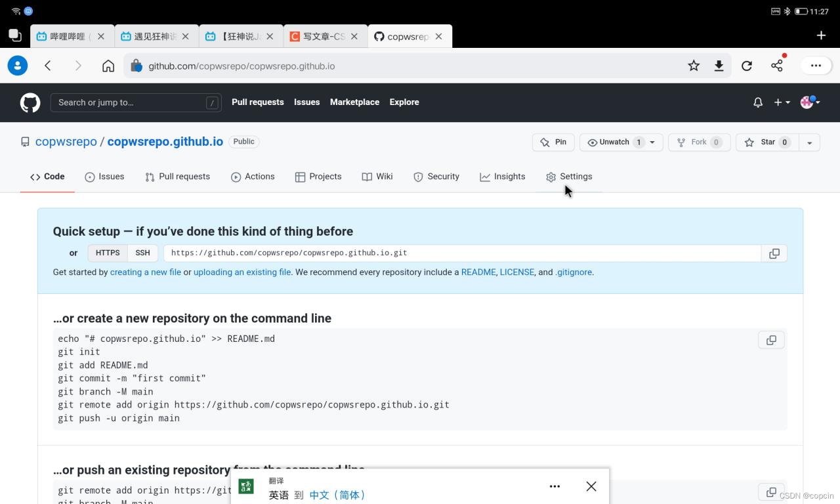Screen dimensions: 840x504
Task: Fork the repository
Action: pos(700,142)
